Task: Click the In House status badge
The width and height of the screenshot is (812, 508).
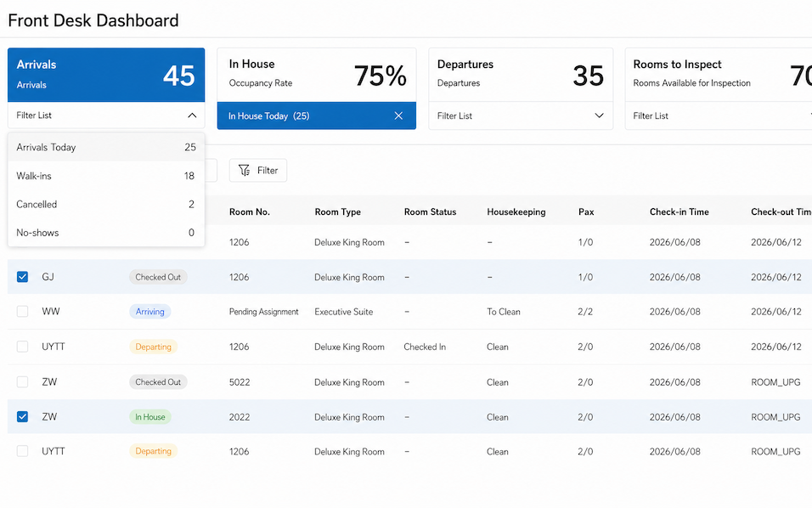Action: 150,416
